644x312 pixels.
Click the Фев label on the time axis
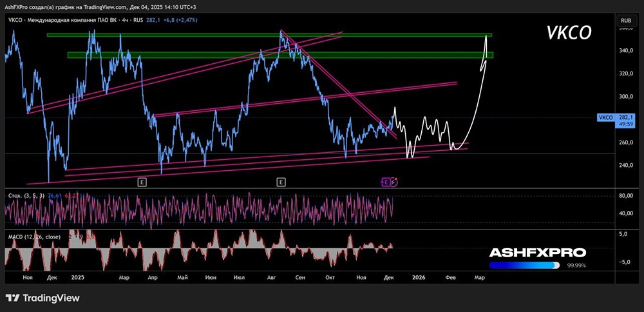(x=450, y=278)
